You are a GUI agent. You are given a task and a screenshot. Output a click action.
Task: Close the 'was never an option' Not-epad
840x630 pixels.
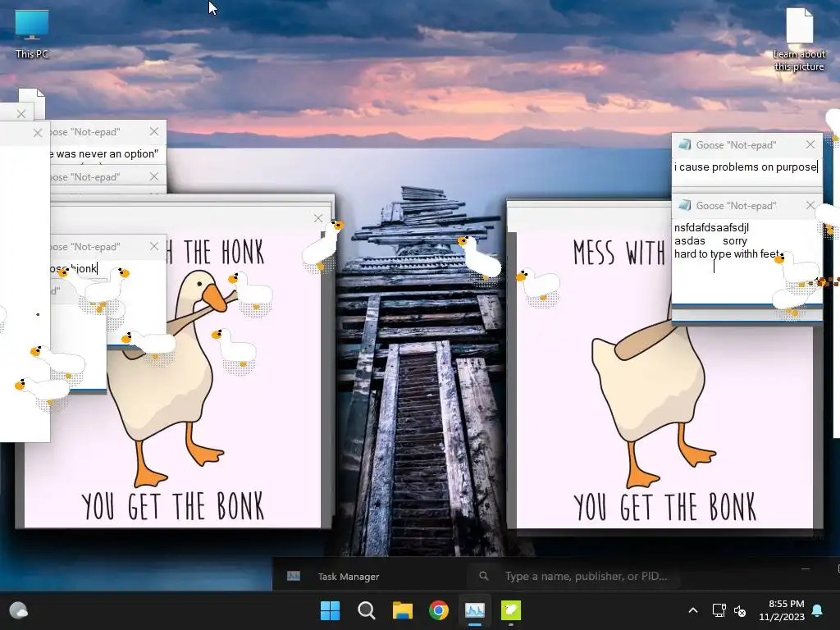click(154, 131)
